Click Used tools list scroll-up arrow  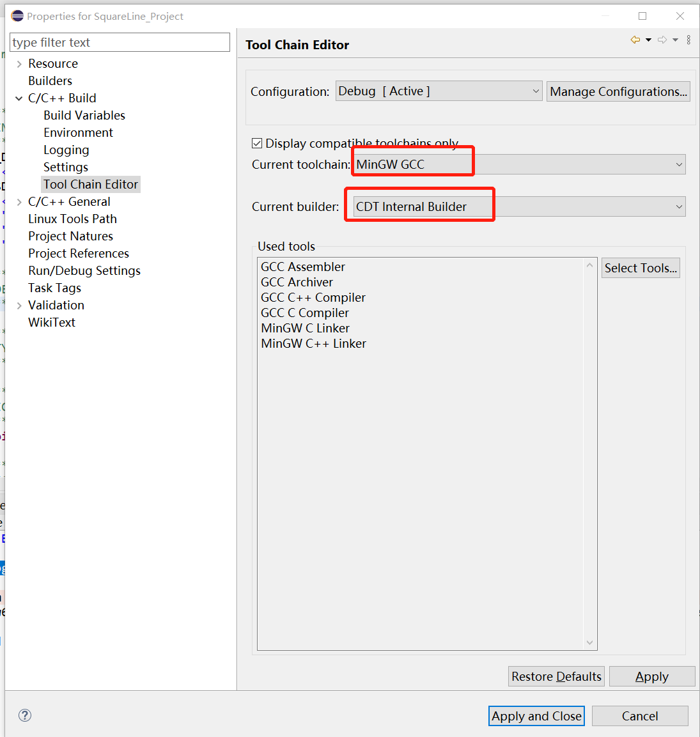(x=589, y=265)
